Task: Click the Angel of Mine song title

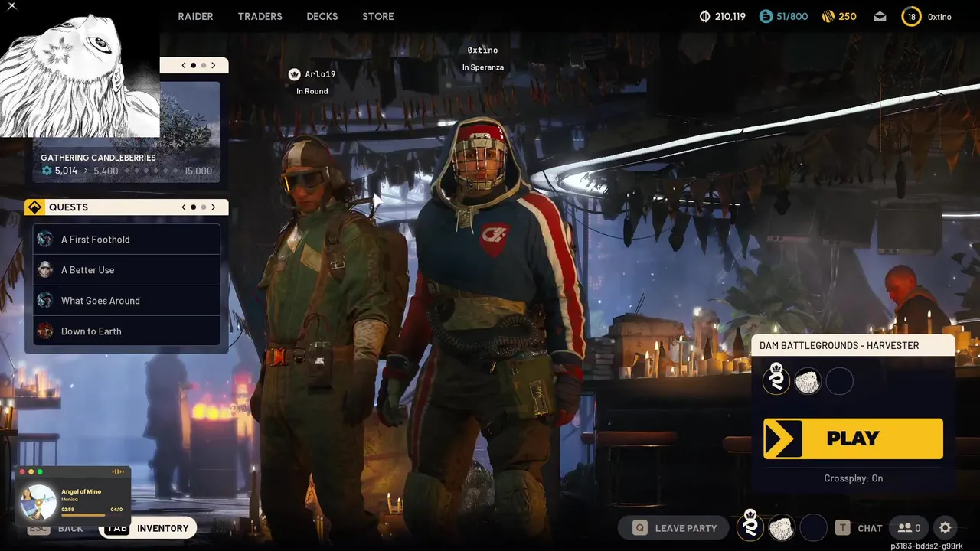Action: point(81,492)
